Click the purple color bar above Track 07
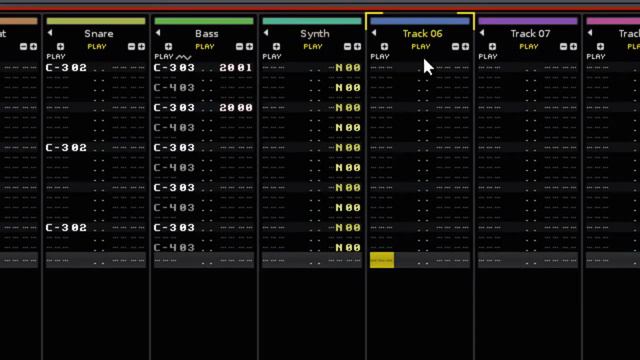The width and height of the screenshot is (640, 360). pos(528,21)
